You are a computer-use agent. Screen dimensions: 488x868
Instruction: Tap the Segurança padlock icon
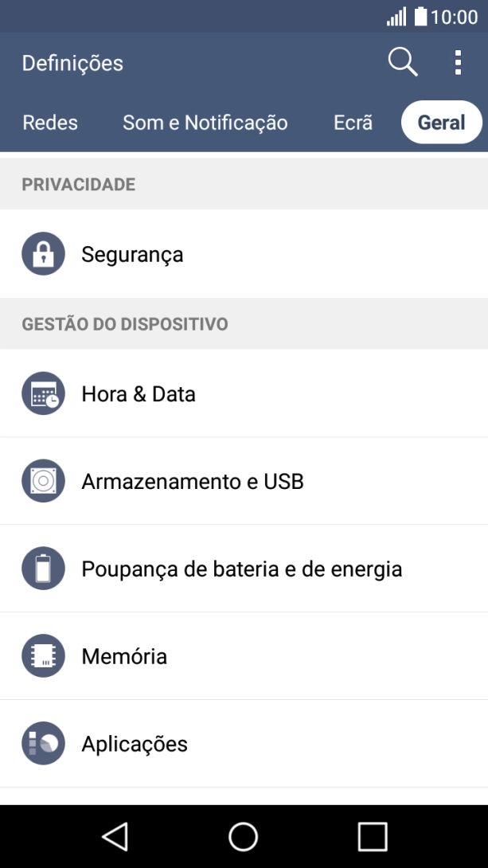[43, 253]
